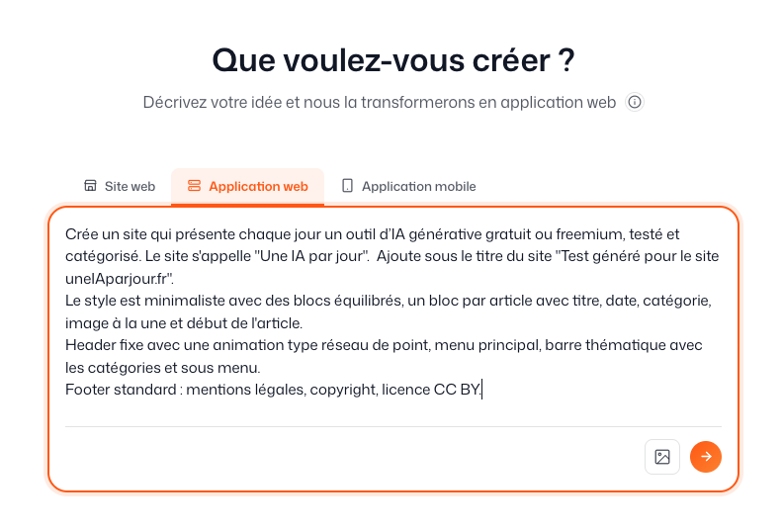Select the Application web tab label

pos(258,187)
